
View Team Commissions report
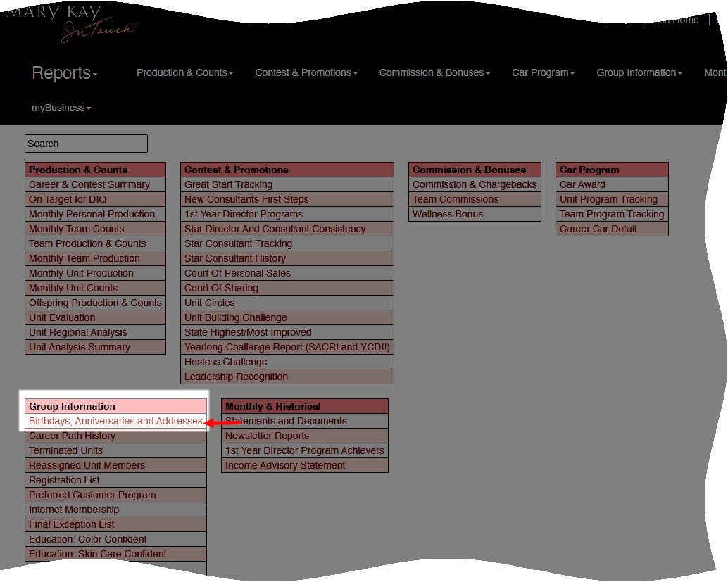click(x=475, y=200)
